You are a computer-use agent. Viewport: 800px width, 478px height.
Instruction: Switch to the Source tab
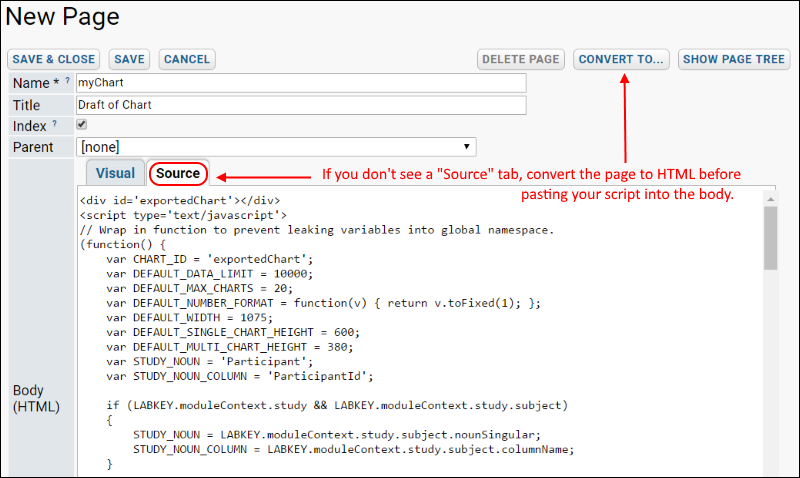point(178,173)
